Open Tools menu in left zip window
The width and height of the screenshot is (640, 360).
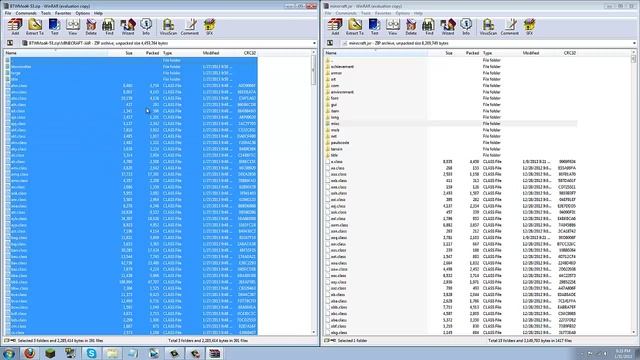[x=46, y=13]
